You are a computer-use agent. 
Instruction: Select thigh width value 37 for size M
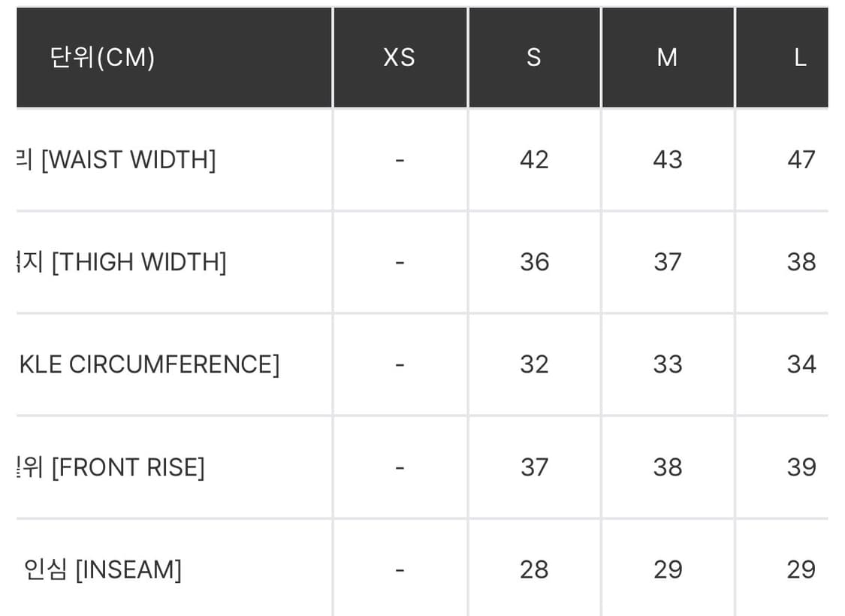point(667,261)
